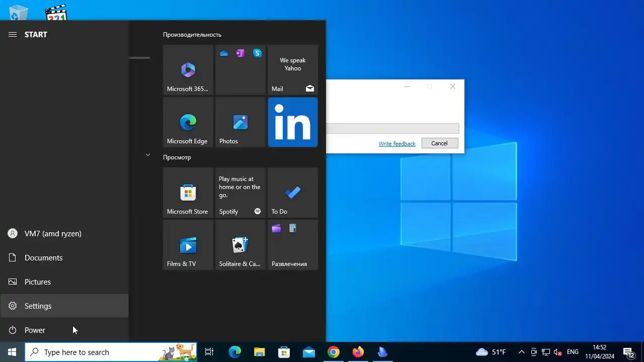Open Mail from the taskbar
The image size is (644, 362).
coord(308,352)
